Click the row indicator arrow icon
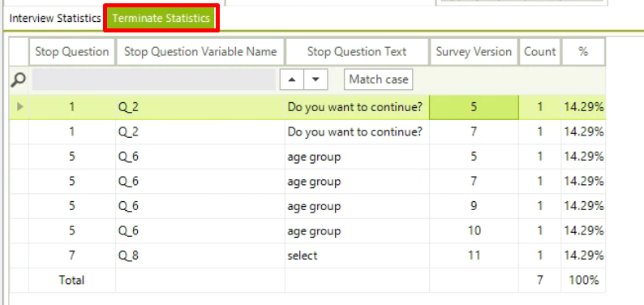Screen dimensions: 644x305 click(x=19, y=107)
